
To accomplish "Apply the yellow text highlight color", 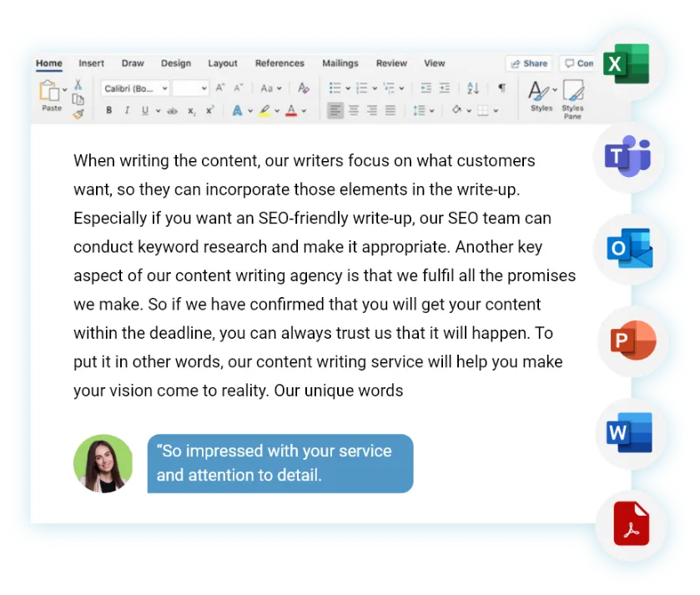I will click(x=264, y=110).
